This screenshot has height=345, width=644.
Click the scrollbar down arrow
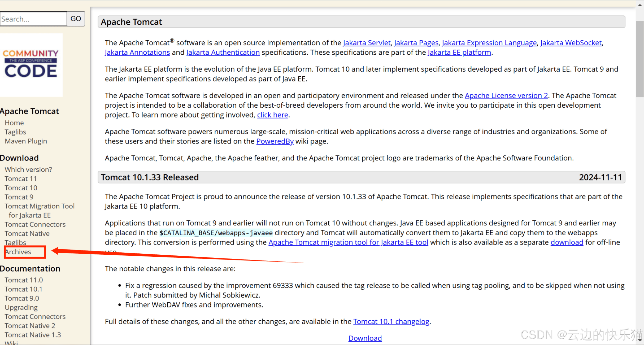coord(640,340)
